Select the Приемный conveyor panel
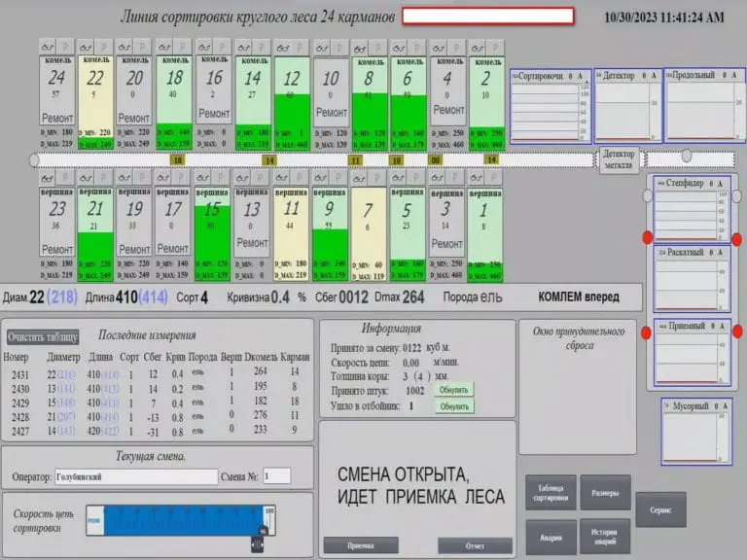Image resolution: width=747 pixels, height=560 pixels. (x=693, y=352)
